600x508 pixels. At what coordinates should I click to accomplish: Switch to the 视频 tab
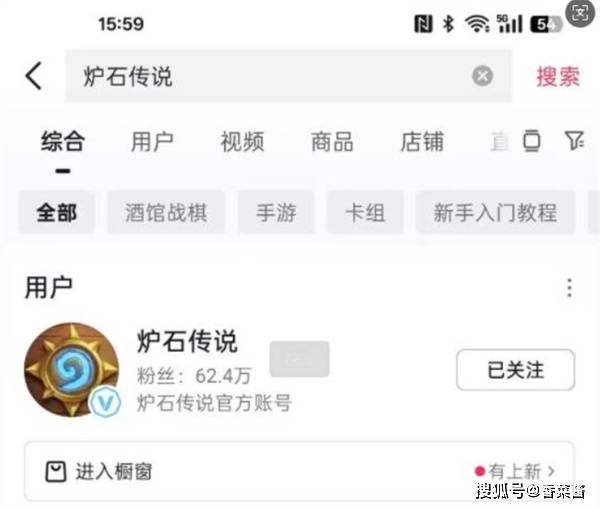click(242, 142)
